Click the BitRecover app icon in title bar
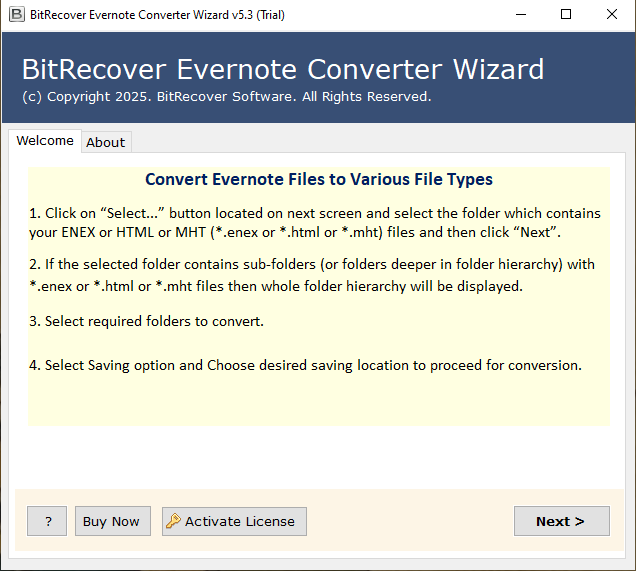This screenshot has height=571, width=636. [16, 15]
